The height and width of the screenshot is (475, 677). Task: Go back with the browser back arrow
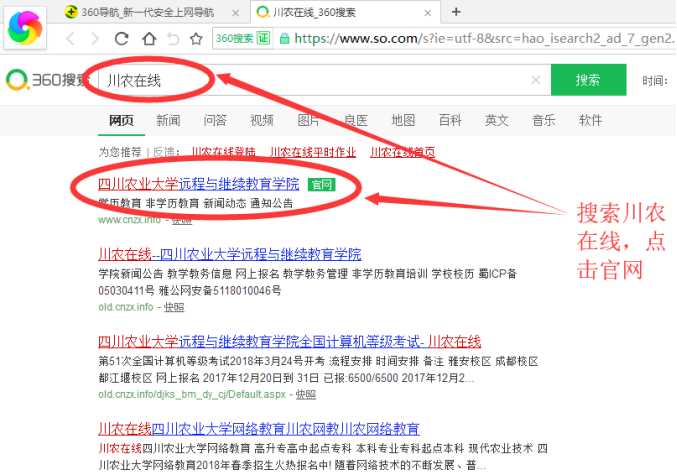point(71,39)
